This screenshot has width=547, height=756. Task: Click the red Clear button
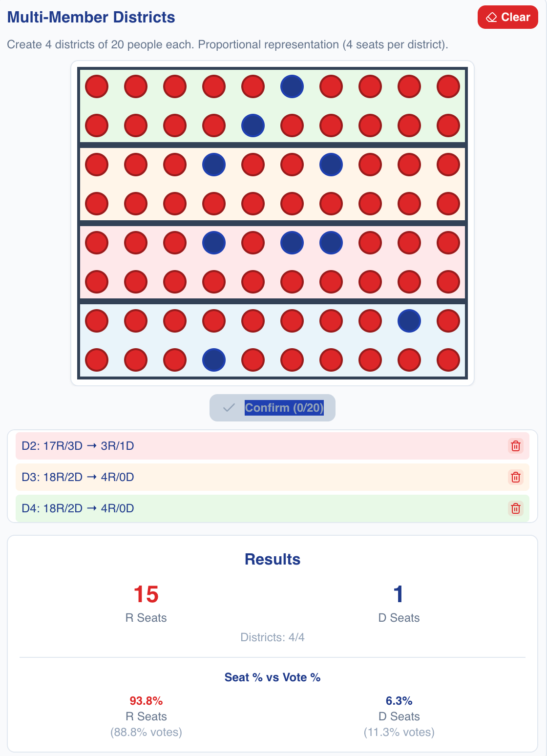[x=507, y=17]
